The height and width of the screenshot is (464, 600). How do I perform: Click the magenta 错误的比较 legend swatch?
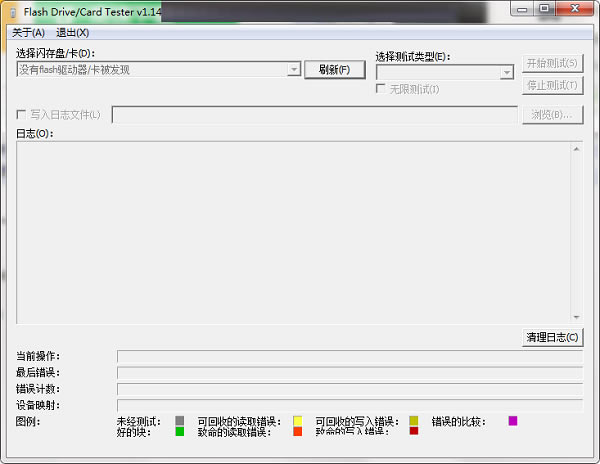[x=513, y=421]
